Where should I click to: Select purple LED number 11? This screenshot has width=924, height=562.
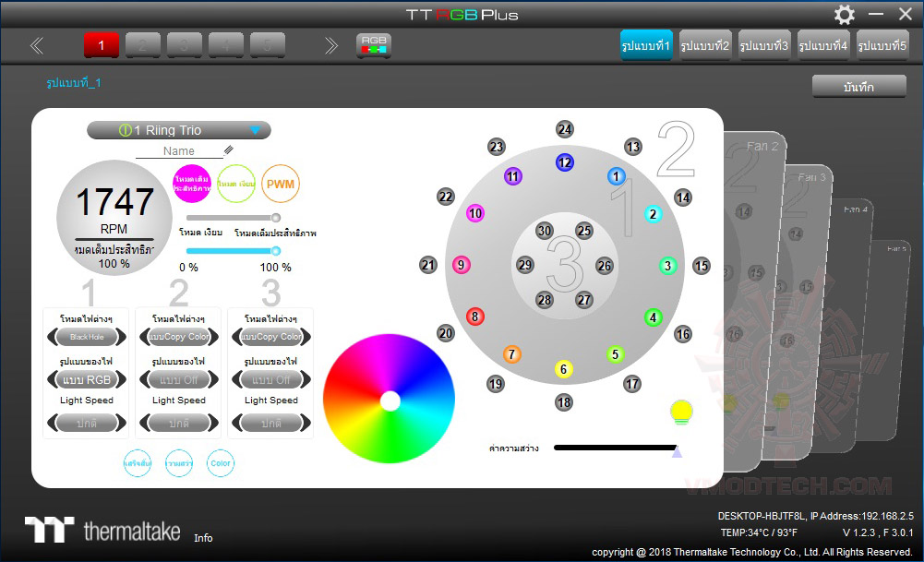512,175
